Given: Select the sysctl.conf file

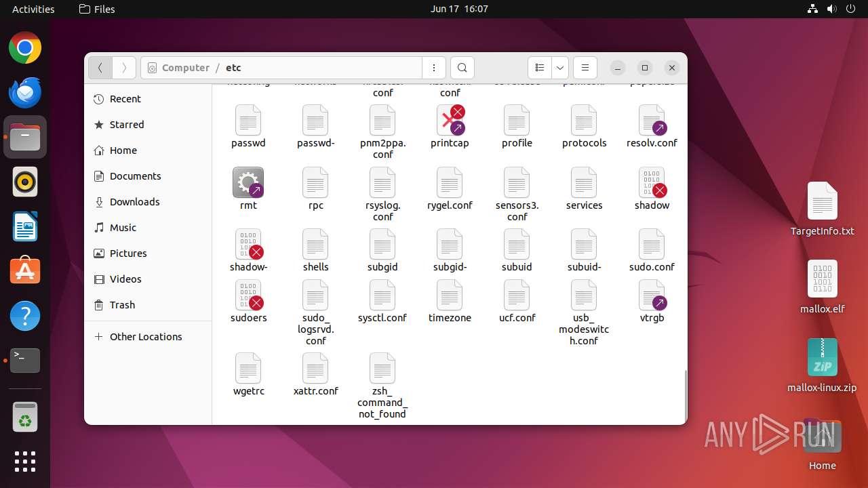Looking at the screenshot, I should (382, 295).
